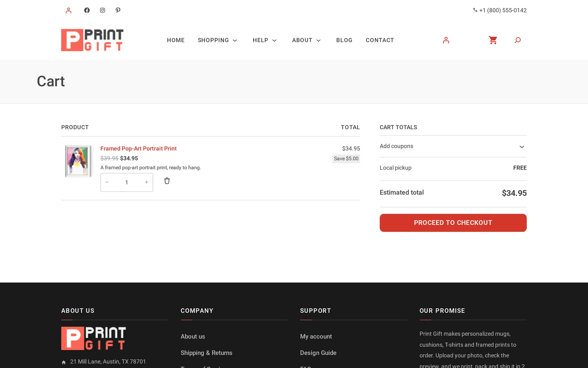Decrease quantity with the minus button
This screenshot has height=368, width=588.
coord(107,182)
